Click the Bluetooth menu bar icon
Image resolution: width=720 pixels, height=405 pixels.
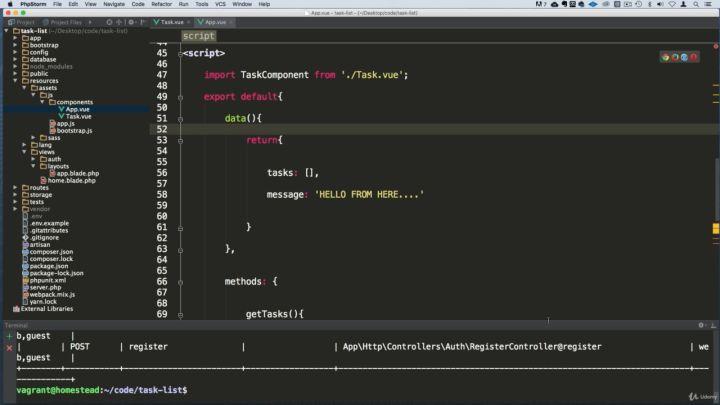tap(649, 4)
